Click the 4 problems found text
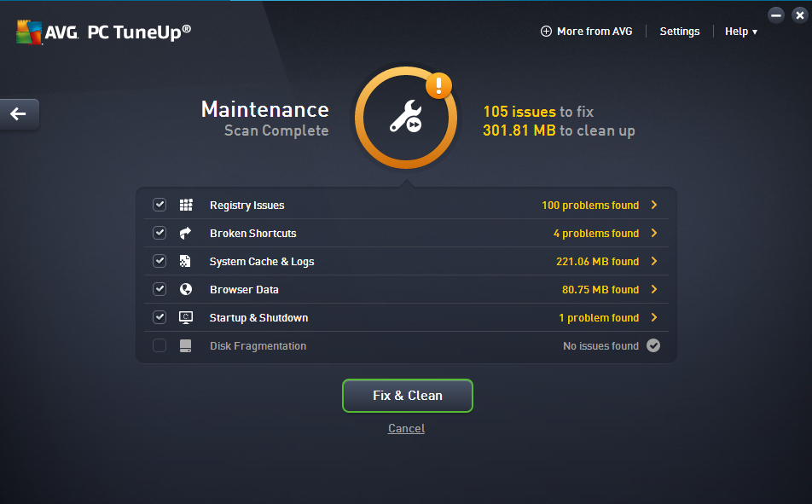 pyautogui.click(x=596, y=233)
